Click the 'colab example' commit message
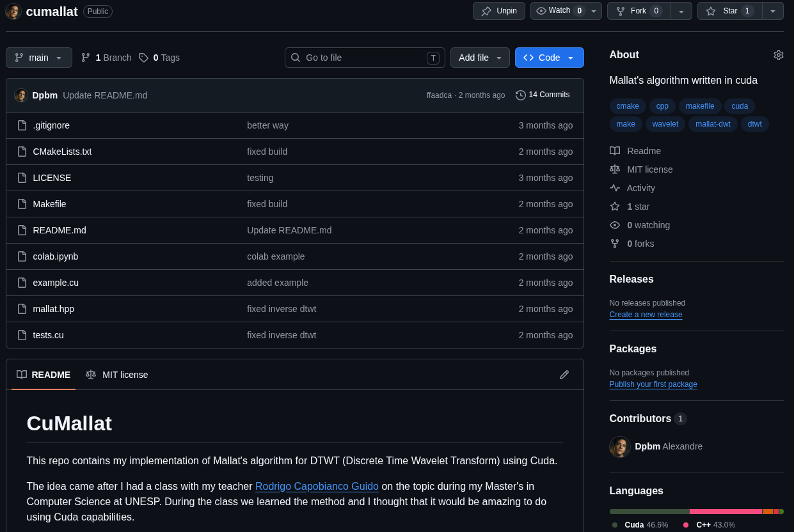 click(276, 256)
